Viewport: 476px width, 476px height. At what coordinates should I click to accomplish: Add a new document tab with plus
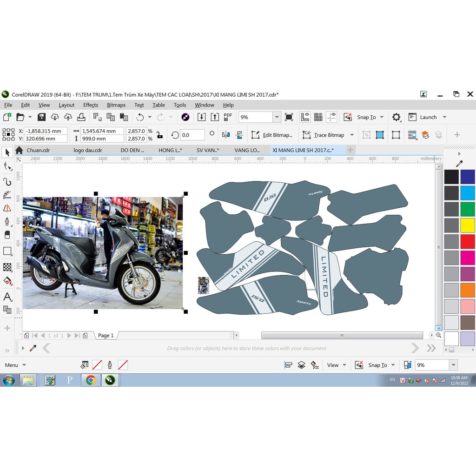tap(350, 150)
